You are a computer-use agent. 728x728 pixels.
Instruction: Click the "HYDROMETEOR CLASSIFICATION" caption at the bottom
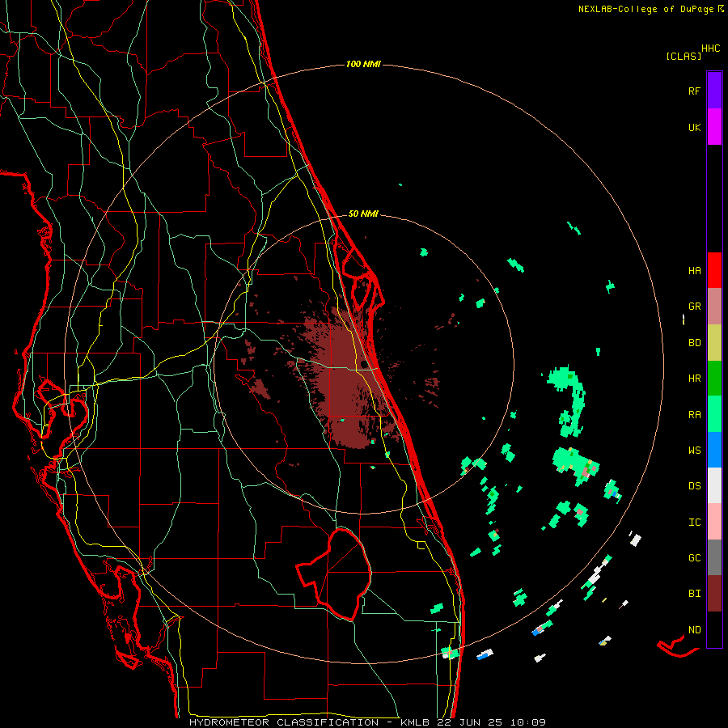(284, 722)
